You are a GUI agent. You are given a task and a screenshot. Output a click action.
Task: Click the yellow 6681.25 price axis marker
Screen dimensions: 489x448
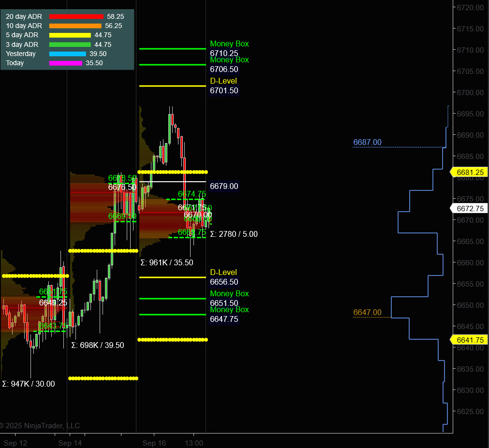469,172
